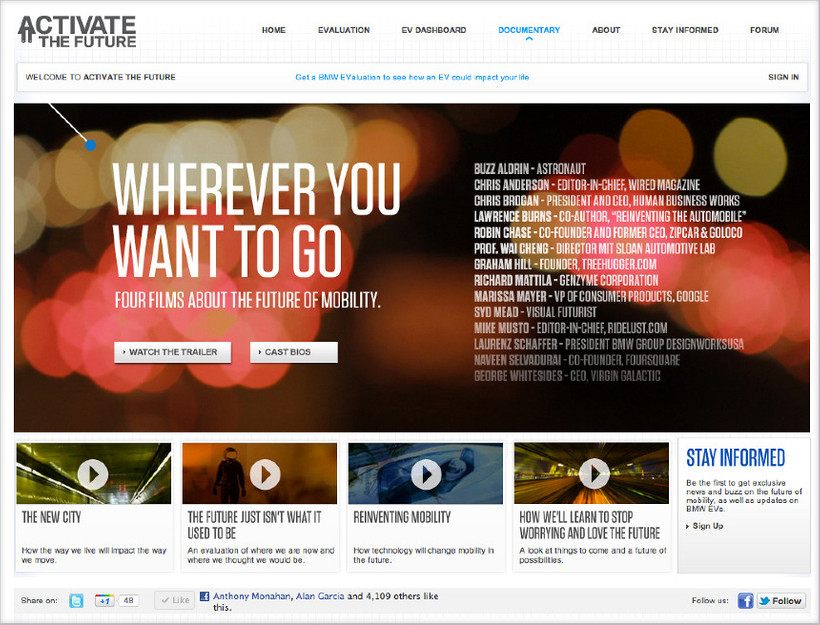Play How We'll Learn To Stop Worrying film

coord(595,474)
